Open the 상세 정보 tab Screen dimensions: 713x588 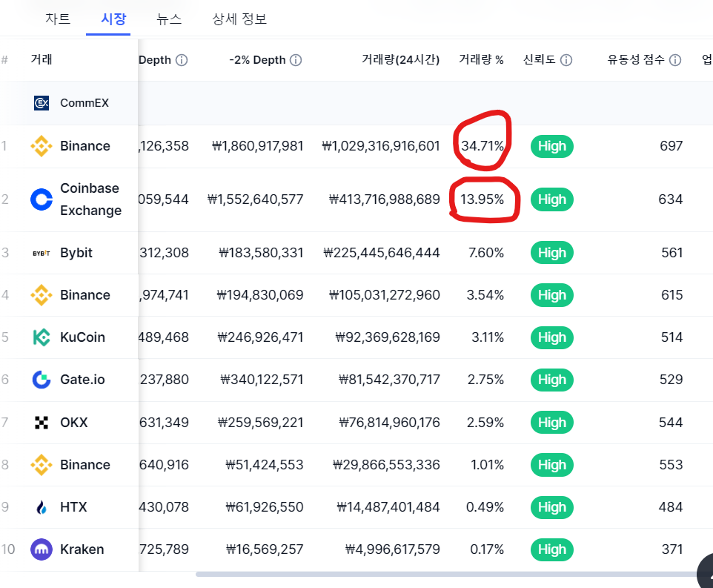coord(239,19)
